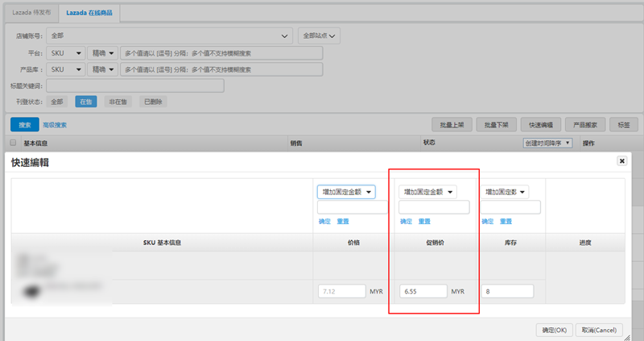
Task: Tick the select-all checkbox beside 基本信息
Action: 13,143
